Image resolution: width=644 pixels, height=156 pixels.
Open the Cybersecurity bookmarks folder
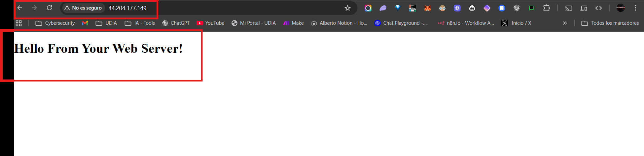click(55, 23)
